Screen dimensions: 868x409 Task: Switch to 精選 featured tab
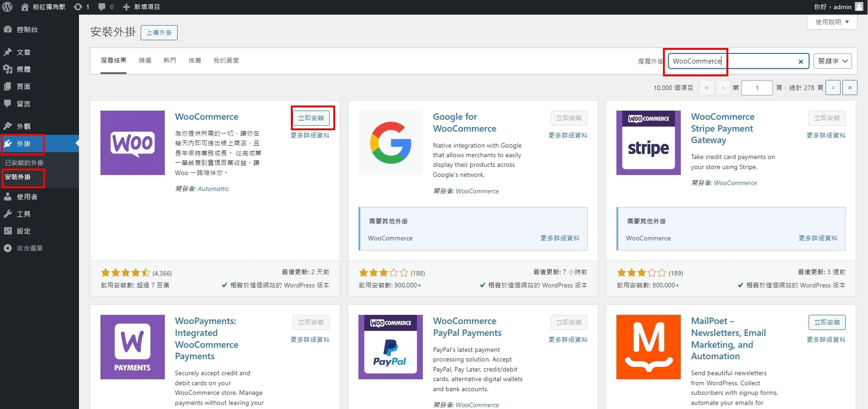145,60
